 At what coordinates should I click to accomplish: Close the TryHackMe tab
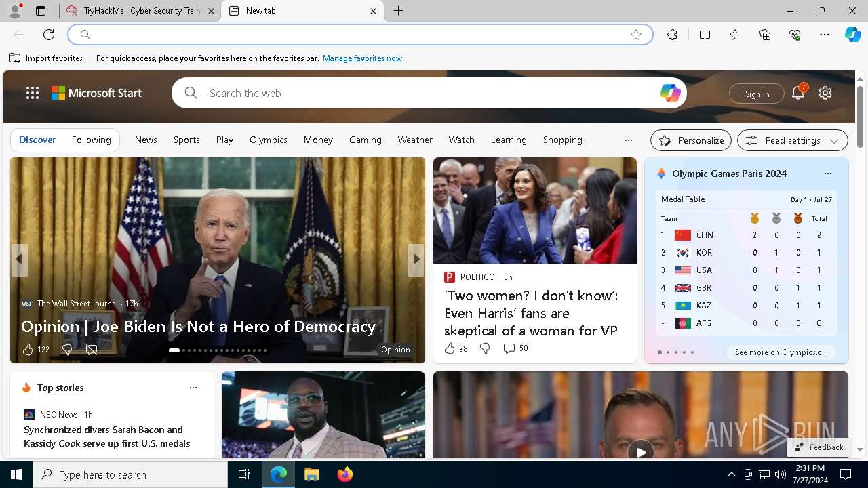[x=211, y=11]
